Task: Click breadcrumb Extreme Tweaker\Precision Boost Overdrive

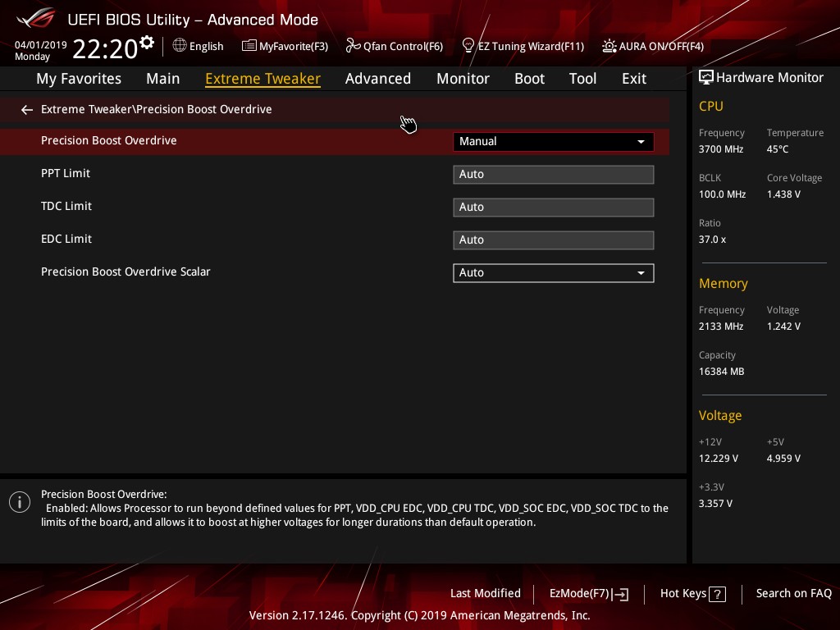Action: pyautogui.click(x=157, y=109)
